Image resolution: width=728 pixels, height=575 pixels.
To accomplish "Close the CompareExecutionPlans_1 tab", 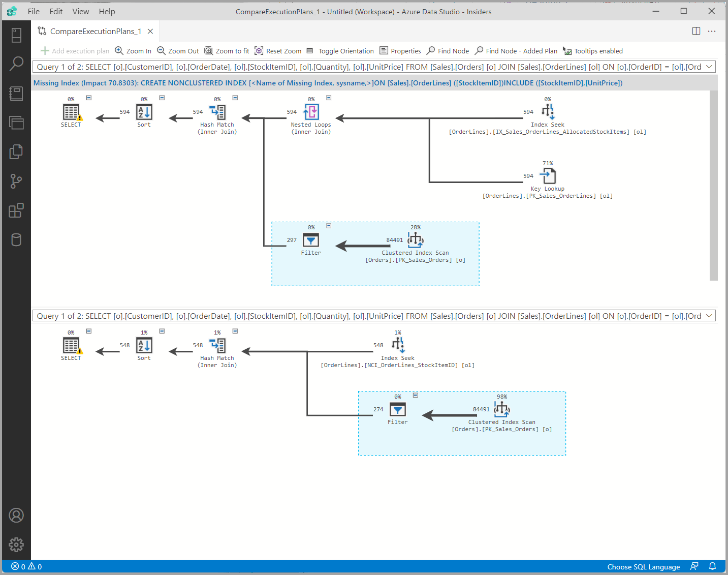I will (150, 32).
